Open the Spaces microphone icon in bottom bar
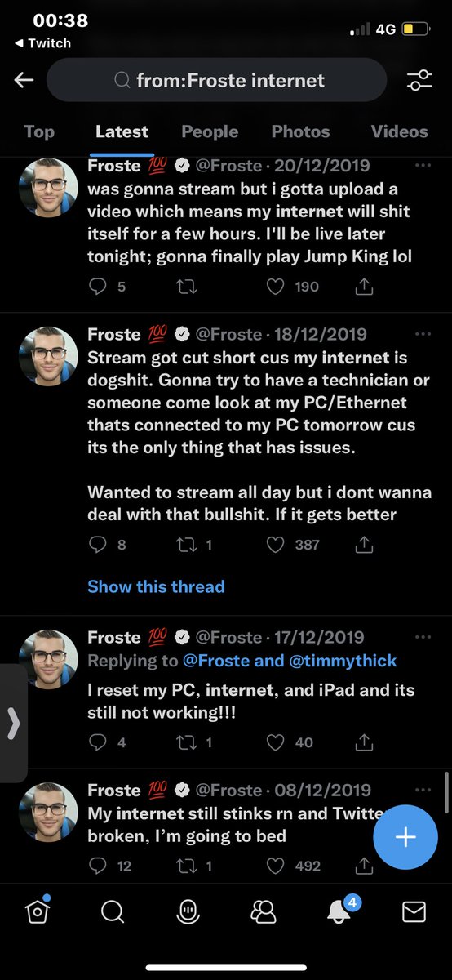 tap(188, 911)
